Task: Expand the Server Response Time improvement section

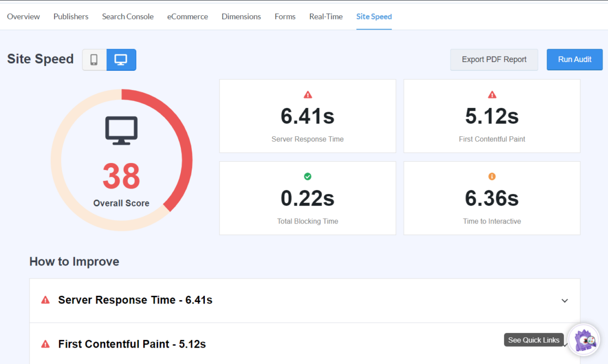Action: [565, 300]
